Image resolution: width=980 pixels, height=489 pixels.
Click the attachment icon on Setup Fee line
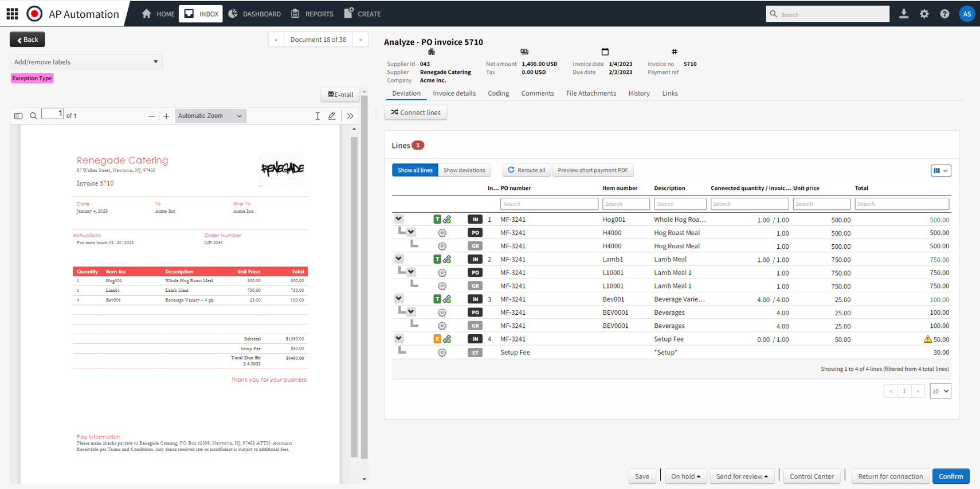447,339
